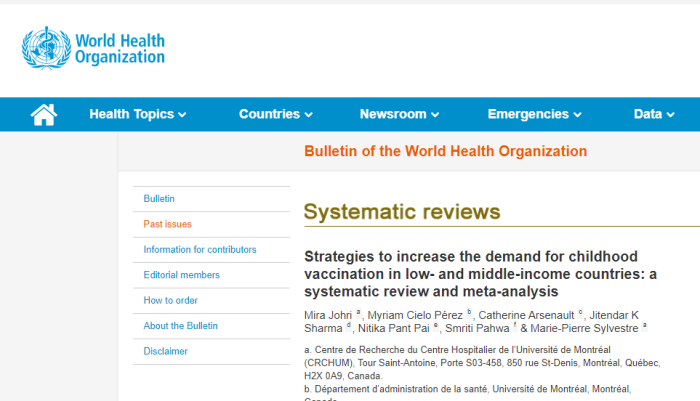Expand the Newsroom chevron arrow
Screen dimensions: 700x401
click(435, 115)
